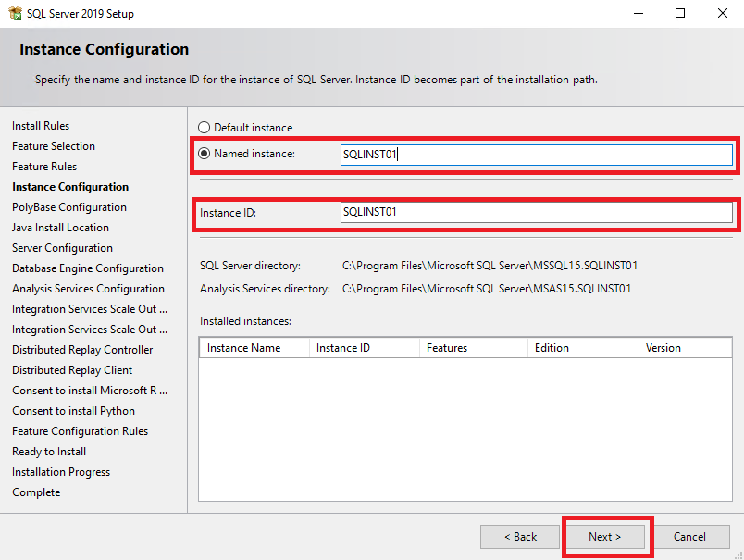
Task: Go to previous step with Back button
Action: coord(520,537)
